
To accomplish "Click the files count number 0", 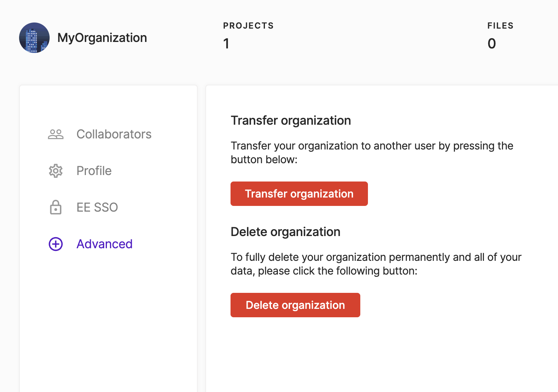I will 492,43.
